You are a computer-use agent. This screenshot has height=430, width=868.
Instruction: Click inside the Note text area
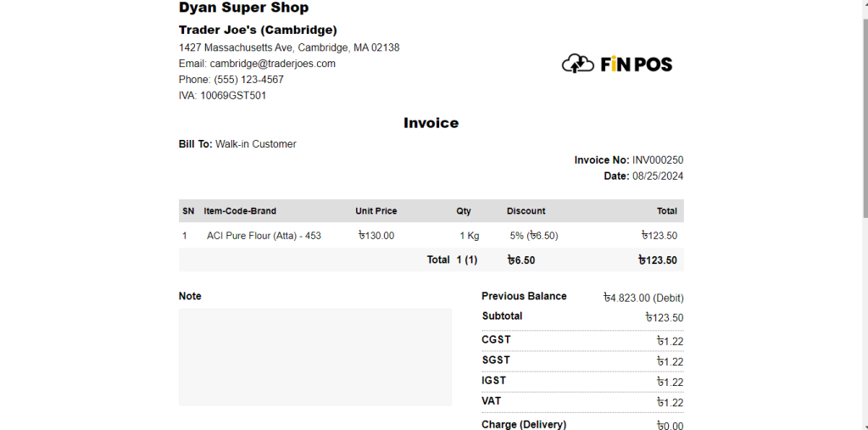315,357
